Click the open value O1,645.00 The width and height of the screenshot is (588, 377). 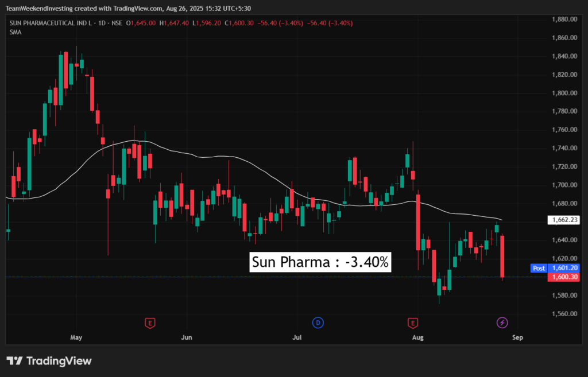pyautogui.click(x=141, y=23)
